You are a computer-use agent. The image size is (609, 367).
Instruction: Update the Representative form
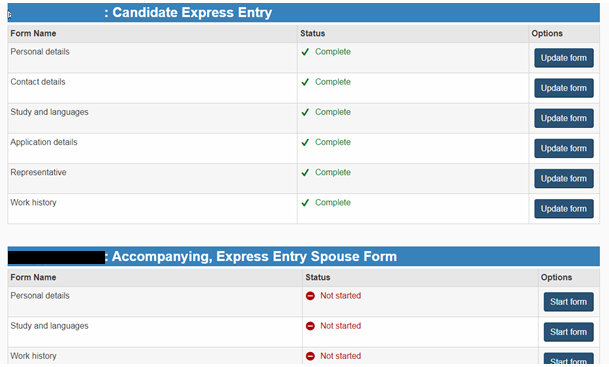point(564,179)
